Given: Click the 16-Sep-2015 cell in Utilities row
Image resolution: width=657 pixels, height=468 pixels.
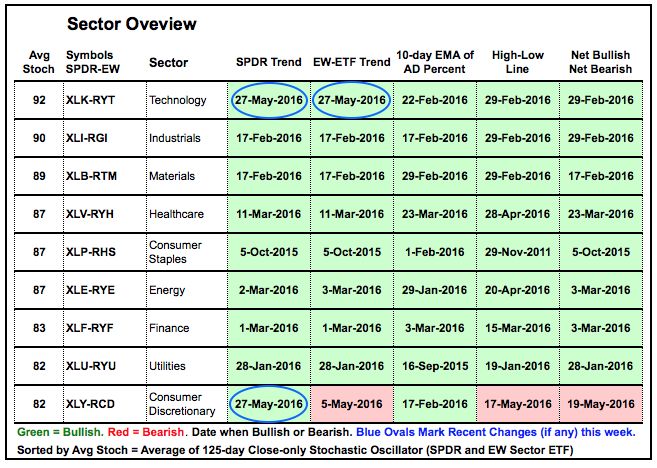Looking at the screenshot, I should [435, 366].
